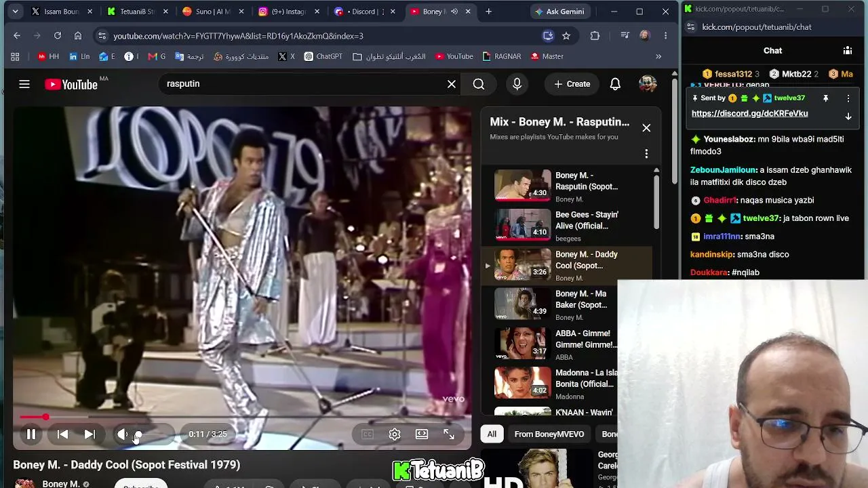The height and width of the screenshot is (488, 868).
Task: Play Boney M. Rasputin from the mix
Action: [566, 186]
